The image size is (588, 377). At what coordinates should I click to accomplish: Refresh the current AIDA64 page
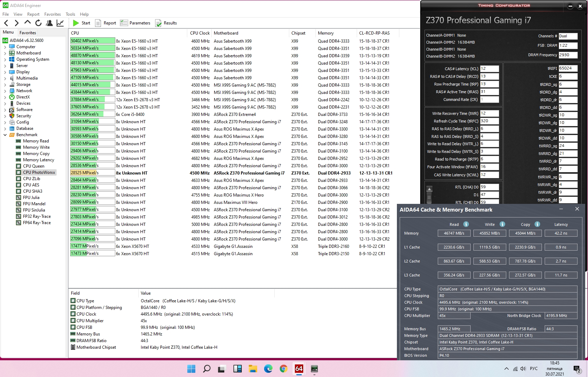[38, 23]
